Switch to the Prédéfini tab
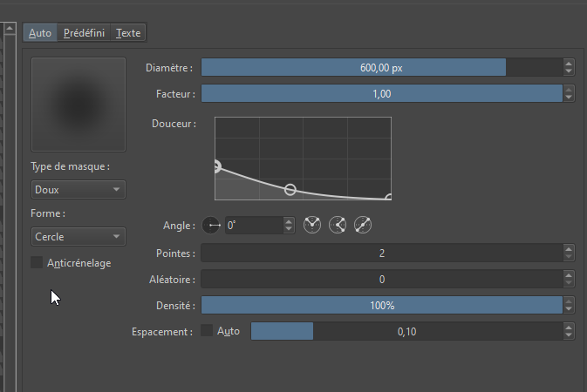Image resolution: width=587 pixels, height=392 pixels. [x=85, y=33]
